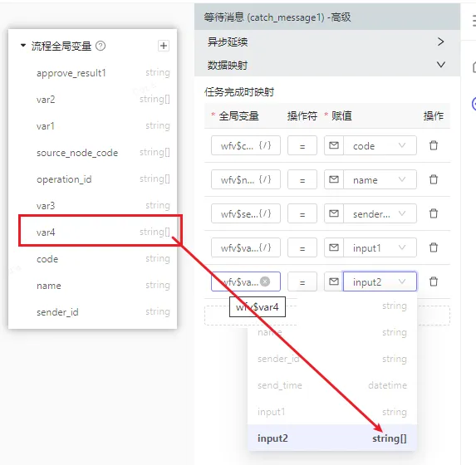This screenshot has width=476, height=465.
Task: Delete the sender mapping row
Action: tap(434, 213)
